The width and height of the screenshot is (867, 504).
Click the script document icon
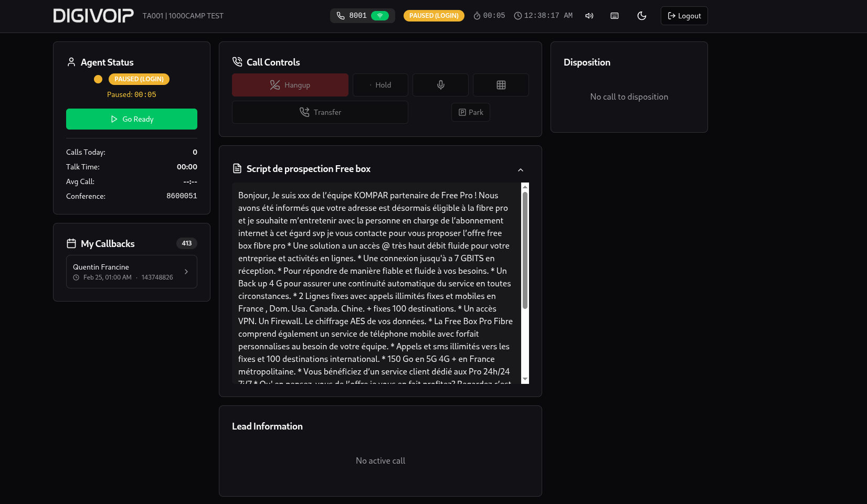pos(237,169)
